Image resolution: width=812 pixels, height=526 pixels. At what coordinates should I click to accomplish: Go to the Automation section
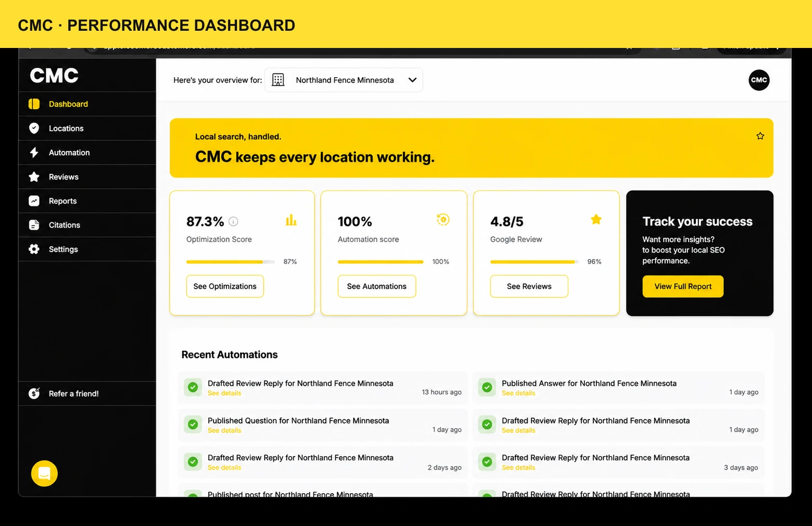tap(87, 152)
